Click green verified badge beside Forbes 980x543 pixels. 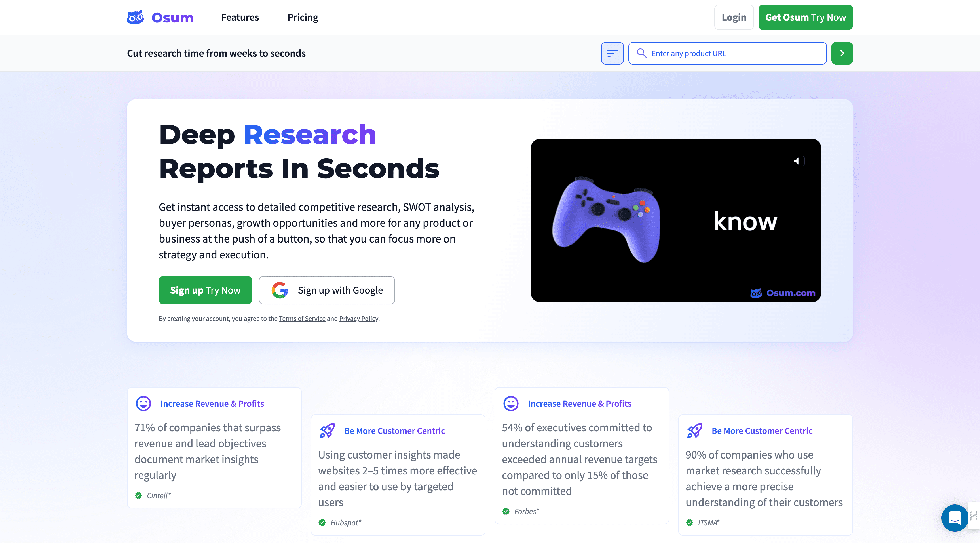(506, 512)
